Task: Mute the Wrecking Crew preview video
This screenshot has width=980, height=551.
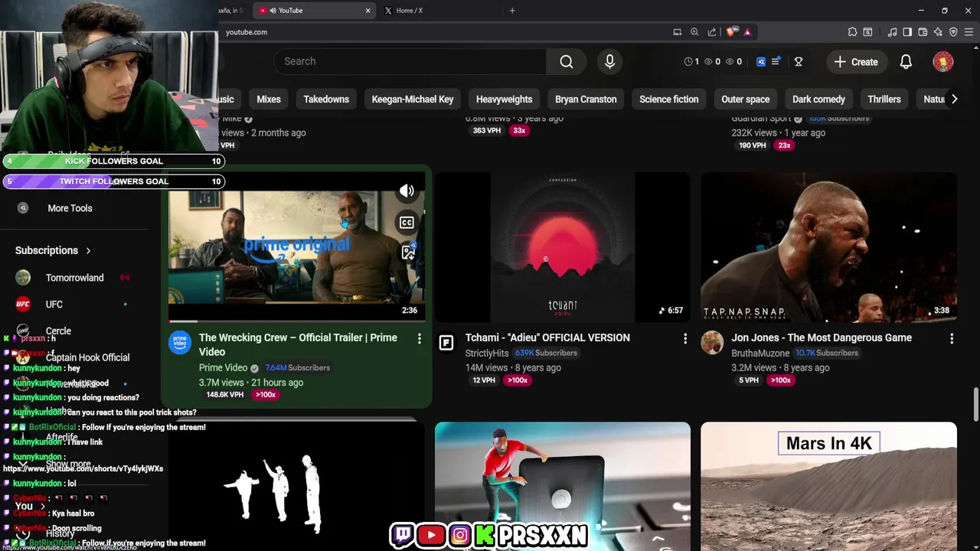Action: pyautogui.click(x=407, y=191)
